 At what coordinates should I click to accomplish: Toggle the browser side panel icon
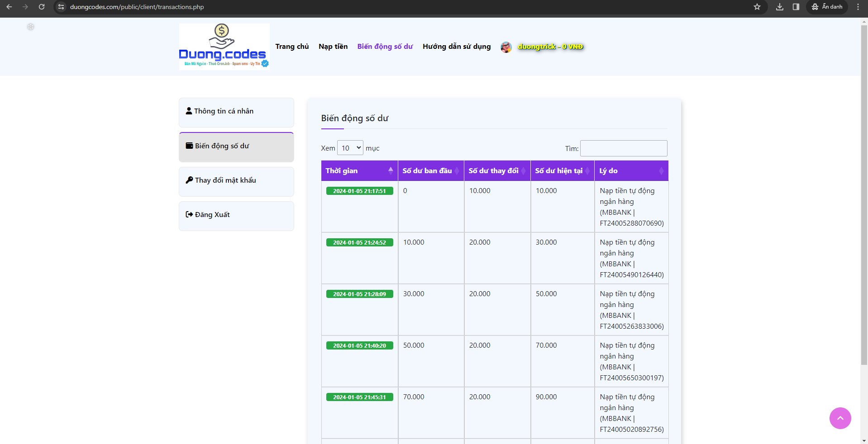(796, 7)
